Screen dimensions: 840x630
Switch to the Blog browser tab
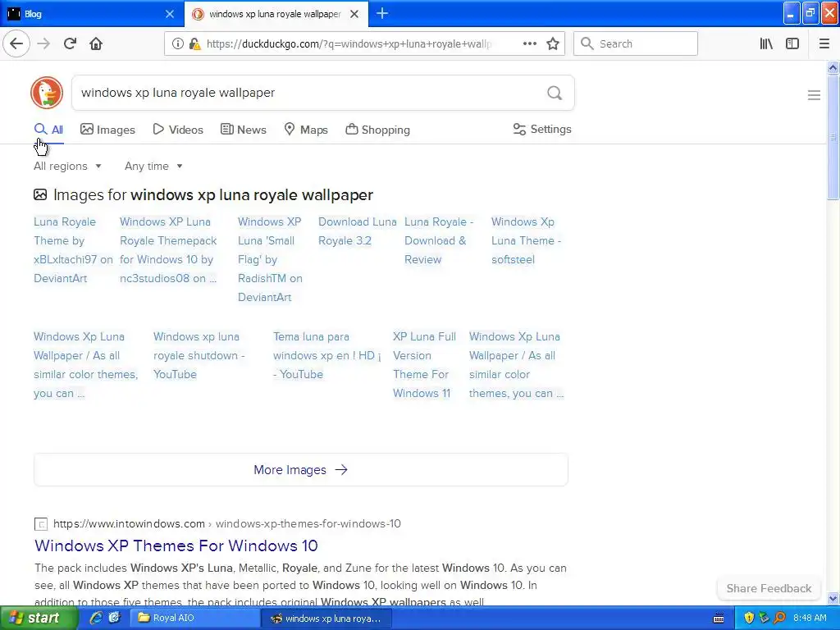click(x=91, y=14)
